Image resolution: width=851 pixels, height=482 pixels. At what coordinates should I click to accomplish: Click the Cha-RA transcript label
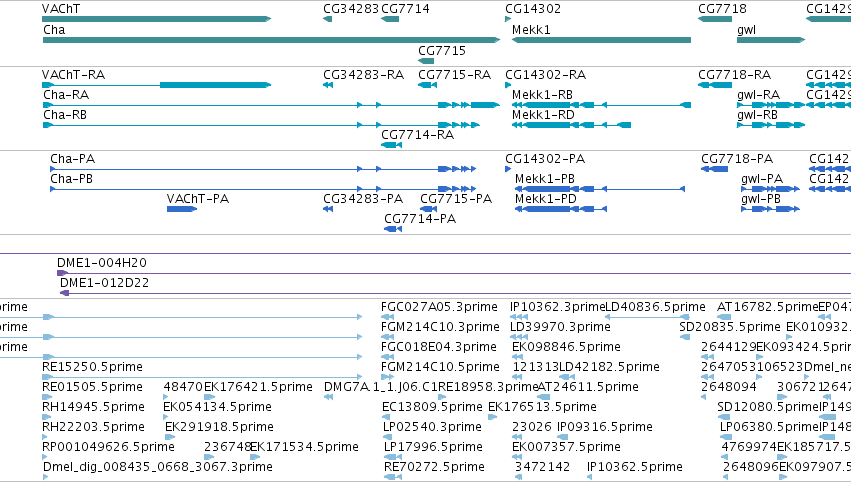coord(66,94)
